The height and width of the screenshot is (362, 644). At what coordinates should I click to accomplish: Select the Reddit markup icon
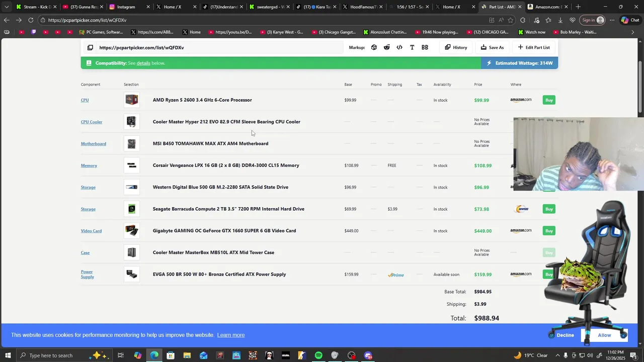coord(386,47)
